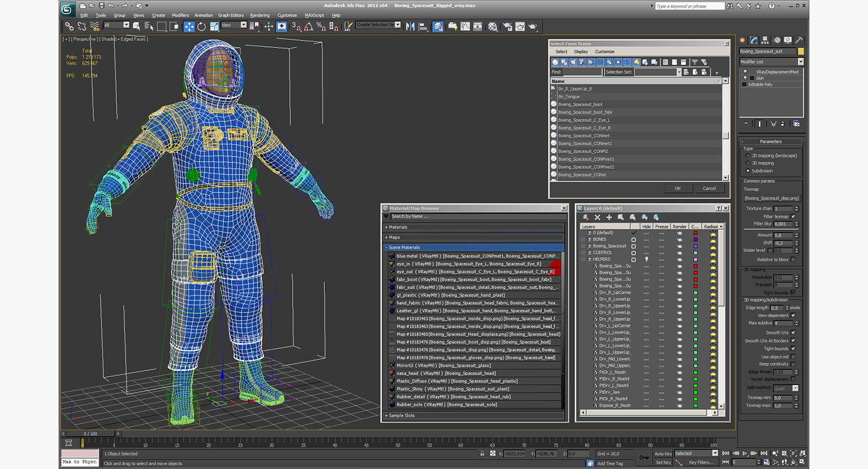Open the View reference coordinate dropdown
Image resolution: width=868 pixels, height=469 pixels.
[234, 25]
